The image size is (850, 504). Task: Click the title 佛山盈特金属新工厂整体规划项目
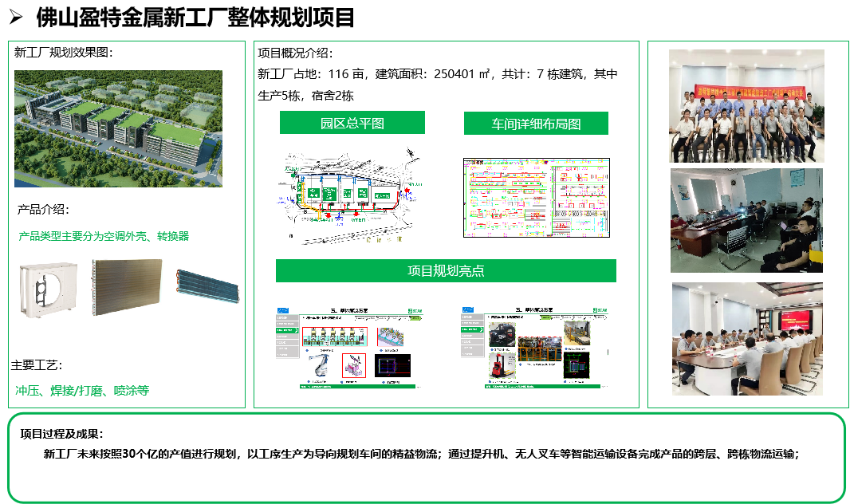(195, 18)
